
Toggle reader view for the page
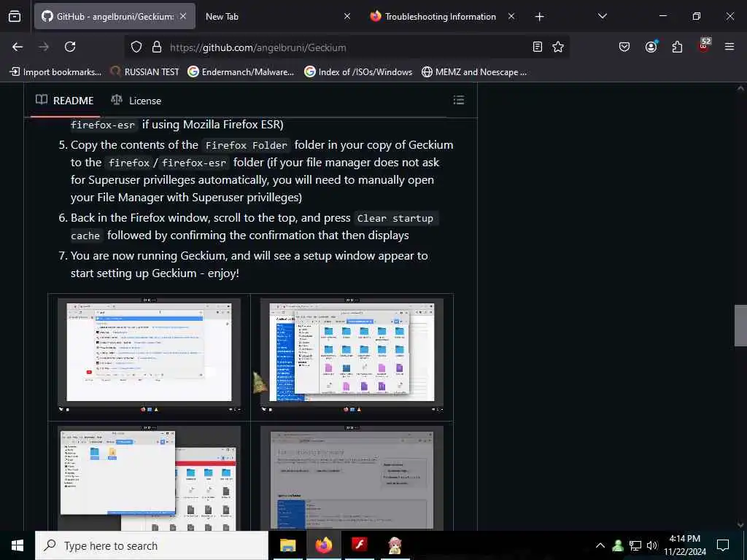[x=538, y=47]
